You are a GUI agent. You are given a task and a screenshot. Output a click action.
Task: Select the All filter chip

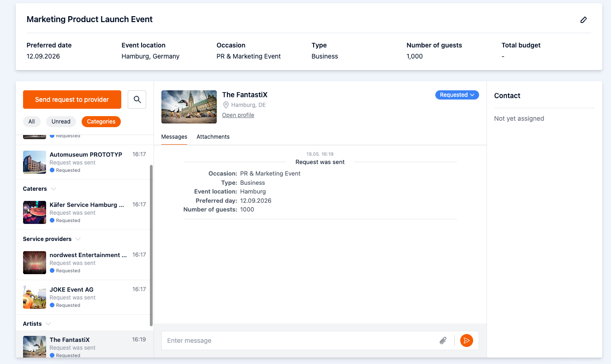pyautogui.click(x=31, y=122)
